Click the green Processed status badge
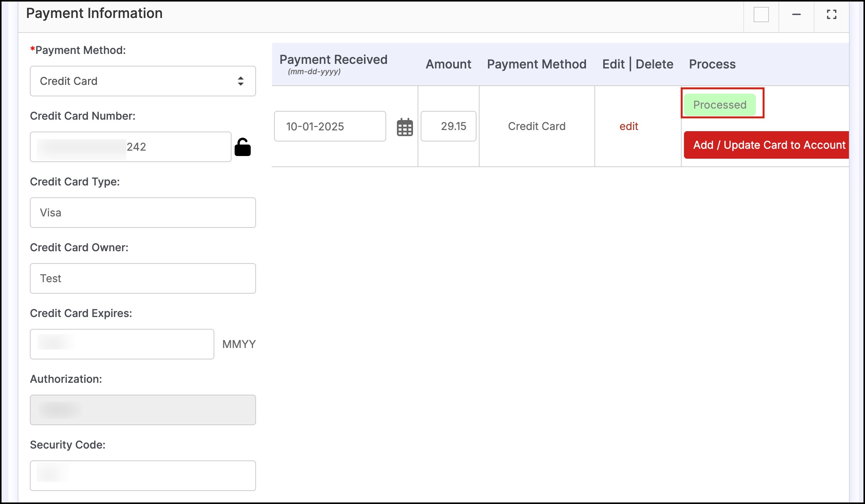This screenshot has height=504, width=865. (720, 105)
